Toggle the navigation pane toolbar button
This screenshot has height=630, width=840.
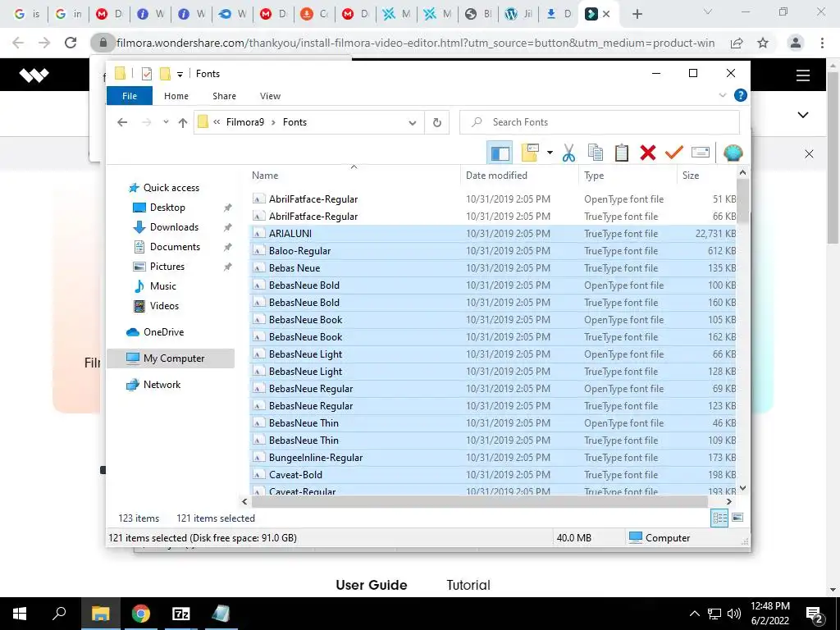[500, 153]
